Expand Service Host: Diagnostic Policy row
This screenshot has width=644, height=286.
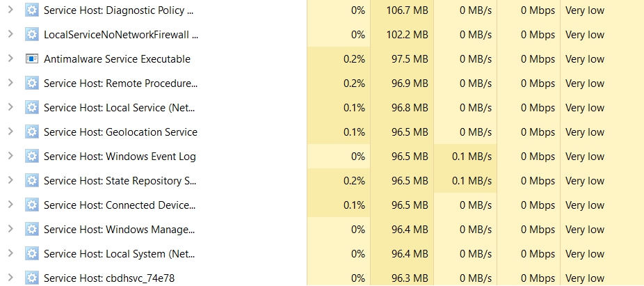[10, 10]
